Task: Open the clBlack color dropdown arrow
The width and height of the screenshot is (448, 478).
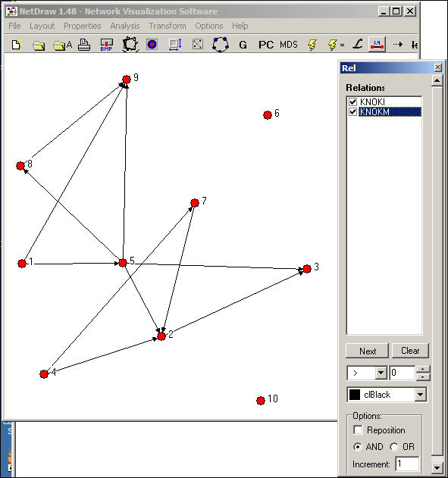Action: (420, 395)
